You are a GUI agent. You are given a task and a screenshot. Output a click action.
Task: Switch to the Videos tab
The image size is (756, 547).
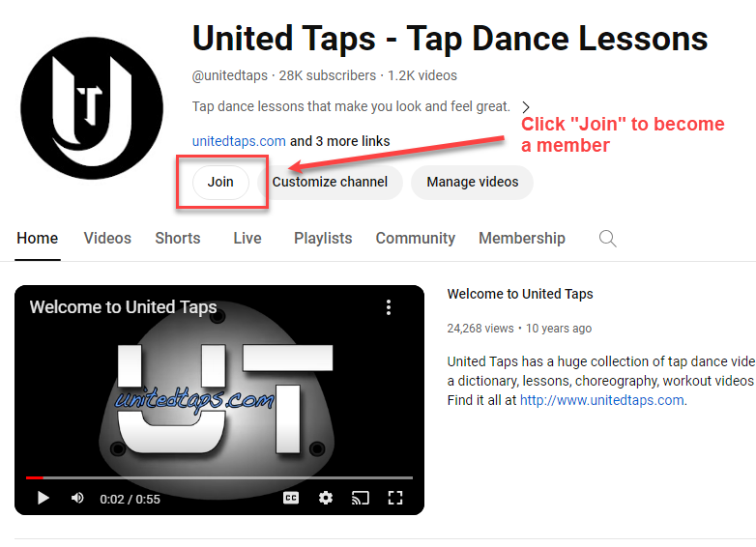(x=107, y=238)
